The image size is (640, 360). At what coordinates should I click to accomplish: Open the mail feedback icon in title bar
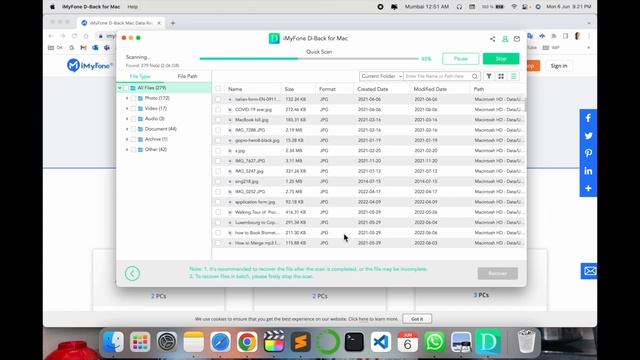pos(517,39)
